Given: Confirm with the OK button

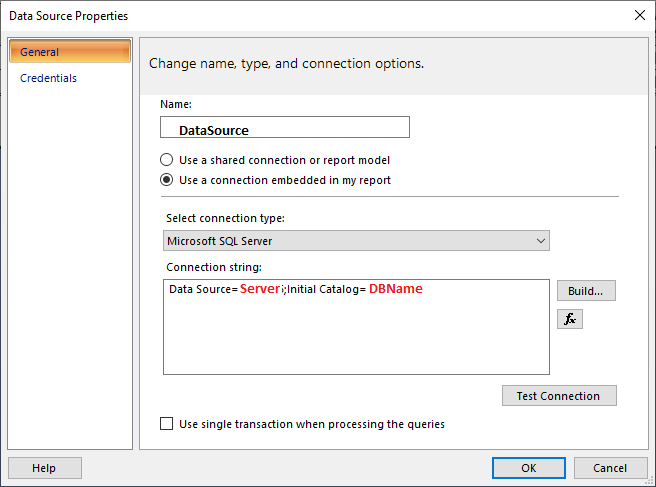Looking at the screenshot, I should (x=529, y=468).
